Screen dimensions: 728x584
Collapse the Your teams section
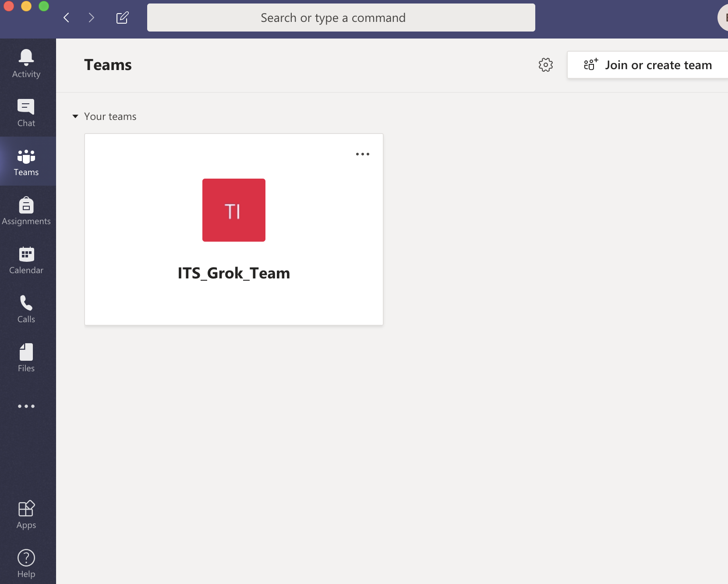click(x=75, y=116)
